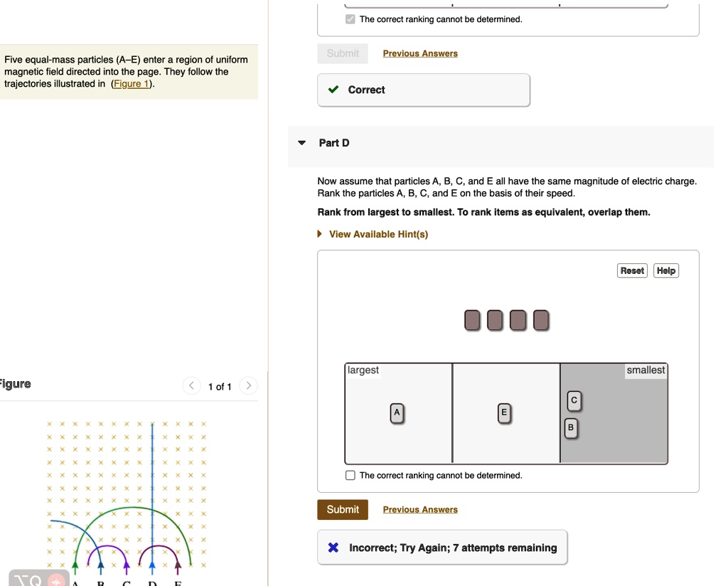
Task: Click the last empty brown tile slot
Action: pos(541,321)
